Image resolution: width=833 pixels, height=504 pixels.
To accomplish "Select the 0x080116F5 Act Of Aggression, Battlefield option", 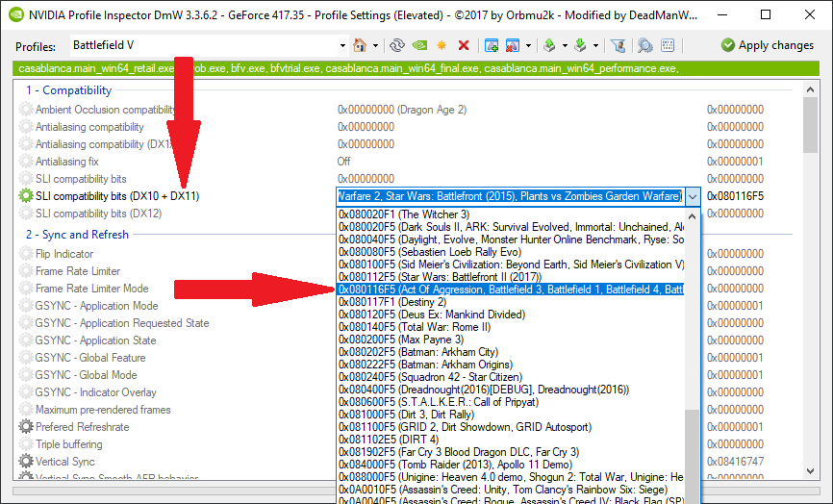I will tap(511, 290).
